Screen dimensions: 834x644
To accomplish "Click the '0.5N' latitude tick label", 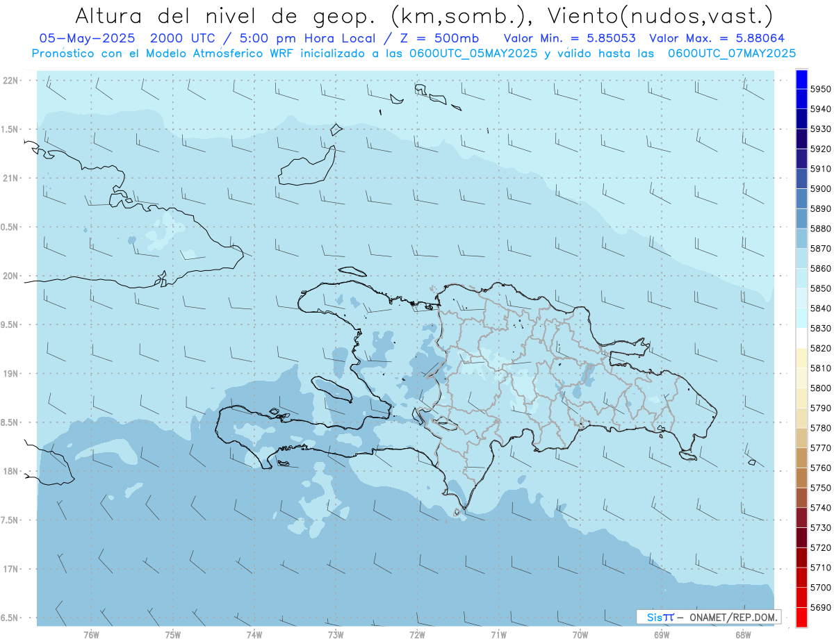I will (x=9, y=227).
